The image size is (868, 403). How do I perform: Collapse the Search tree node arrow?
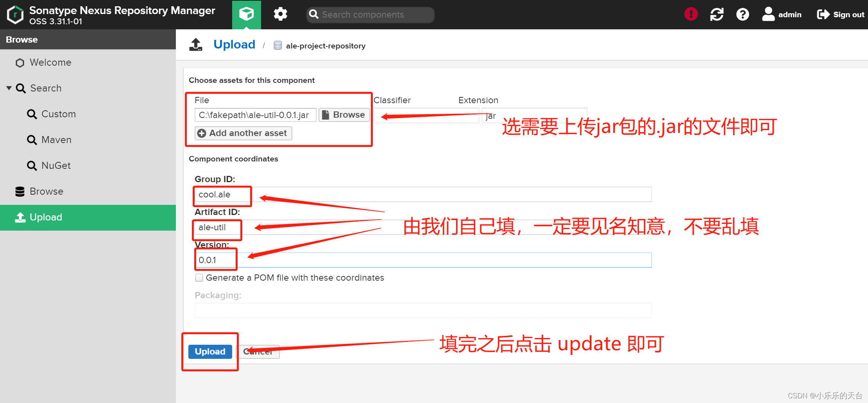click(9, 88)
